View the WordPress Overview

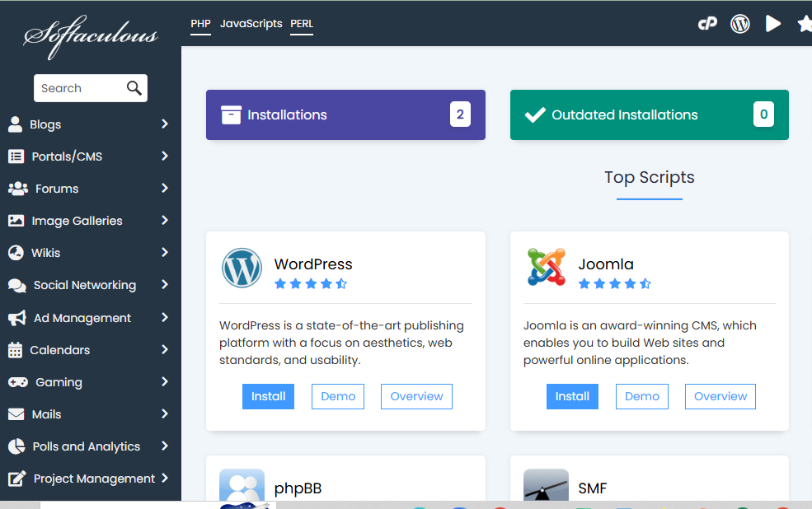[416, 396]
